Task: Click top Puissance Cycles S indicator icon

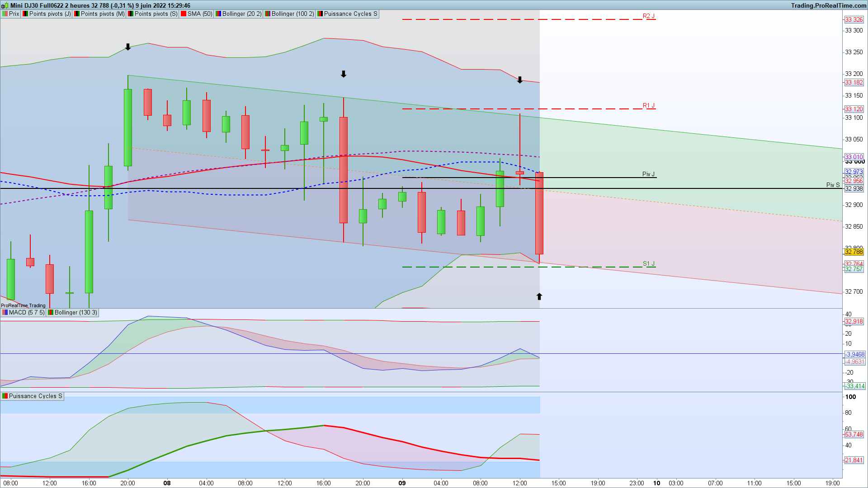Action: point(320,14)
